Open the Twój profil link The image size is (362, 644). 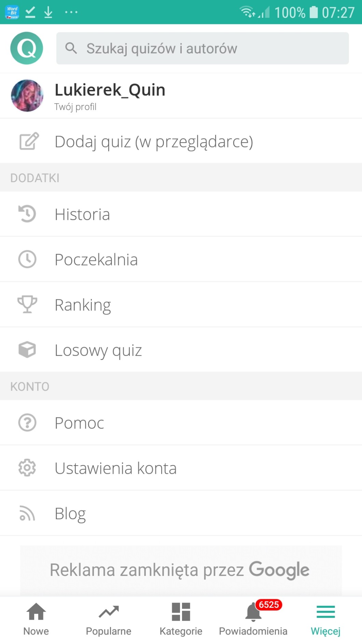click(x=75, y=107)
